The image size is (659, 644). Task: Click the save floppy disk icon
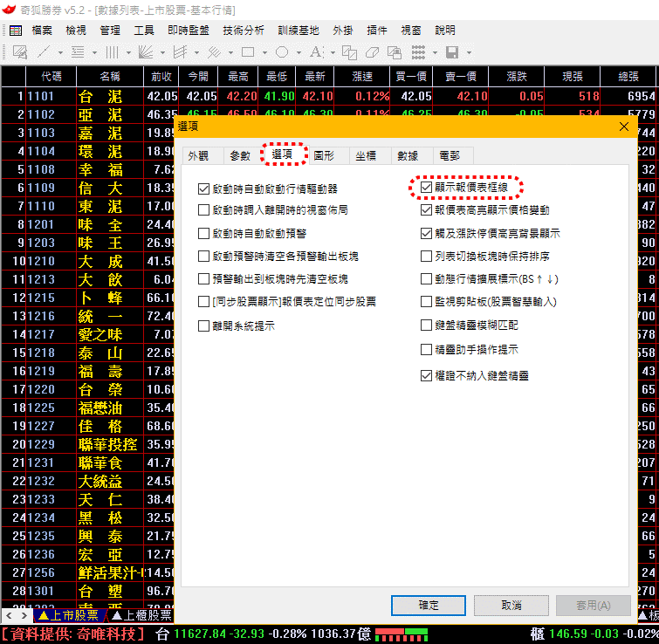[x=452, y=52]
